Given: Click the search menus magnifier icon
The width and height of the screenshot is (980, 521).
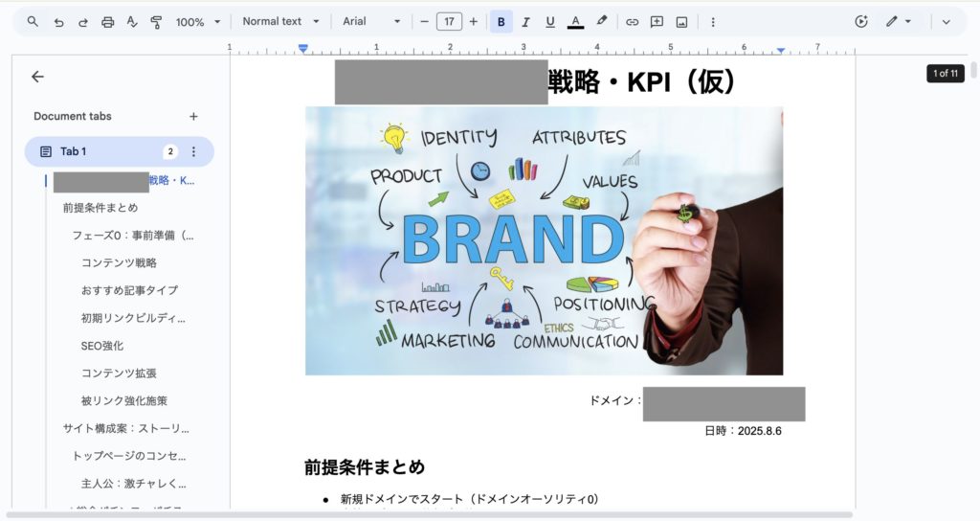Looking at the screenshot, I should (x=33, y=21).
